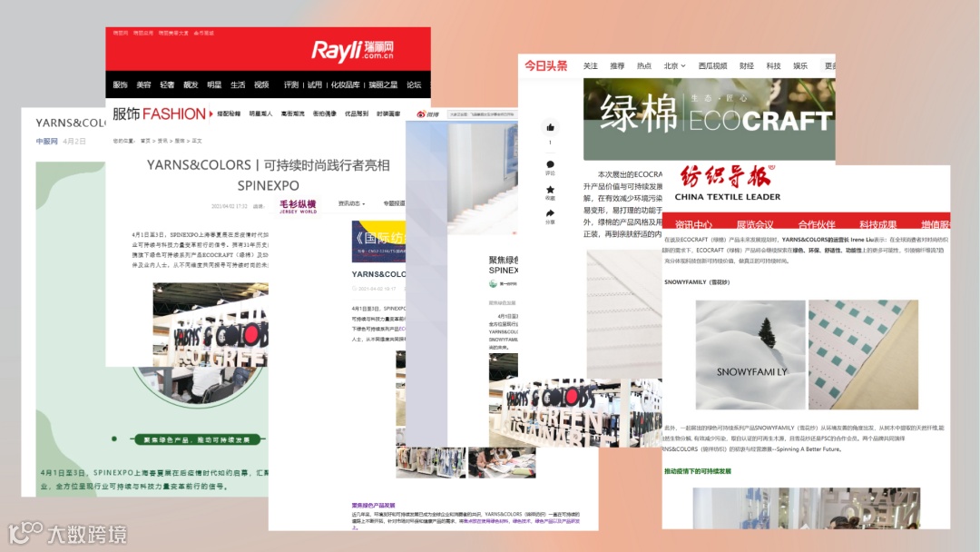Open the SNOWYFAMILY tree snow image
The width and height of the screenshot is (980, 552).
click(750, 354)
